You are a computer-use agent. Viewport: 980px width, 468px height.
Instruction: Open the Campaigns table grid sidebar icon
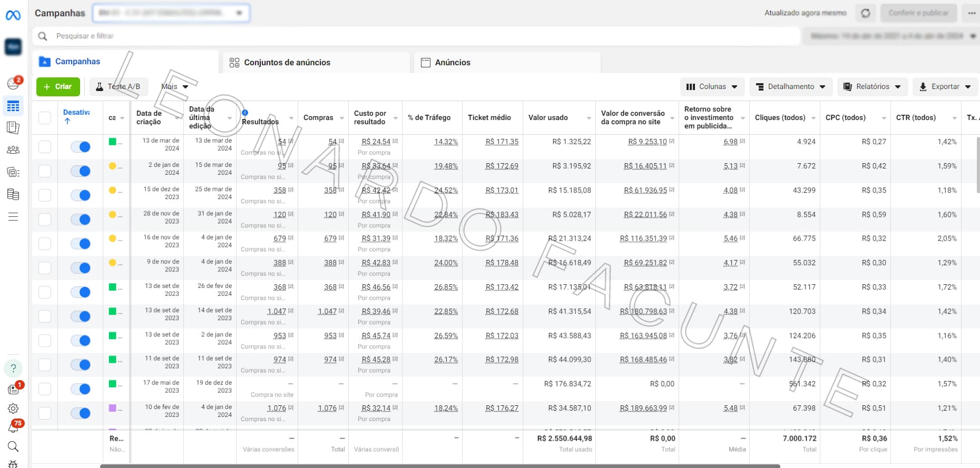(x=13, y=106)
